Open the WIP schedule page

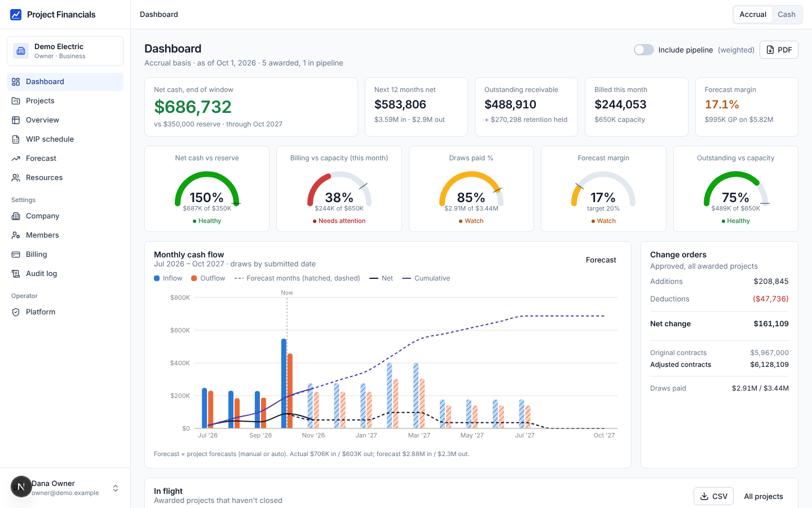pos(65,139)
